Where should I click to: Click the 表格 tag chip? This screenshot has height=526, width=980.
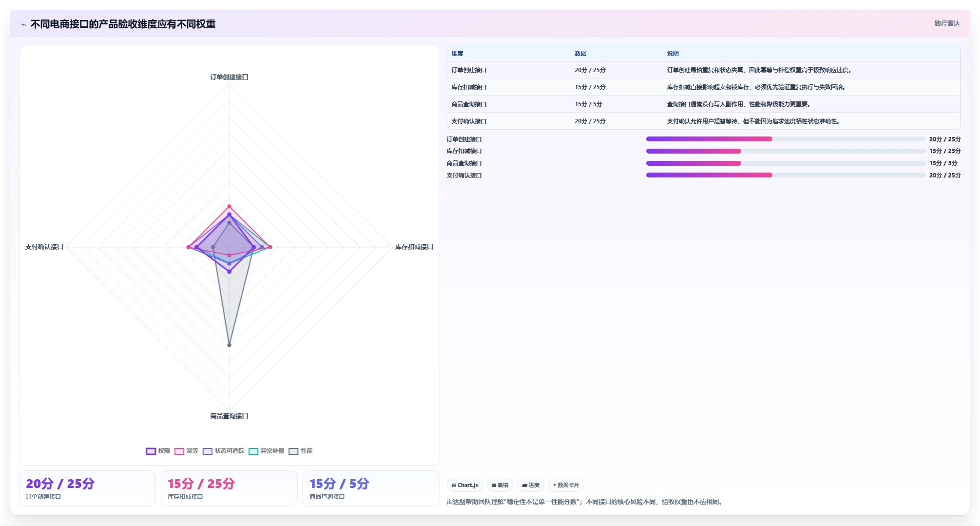point(500,485)
